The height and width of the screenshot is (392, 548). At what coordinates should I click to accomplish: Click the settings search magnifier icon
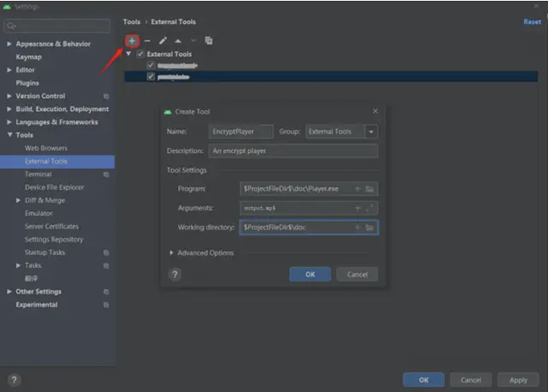tap(11, 26)
